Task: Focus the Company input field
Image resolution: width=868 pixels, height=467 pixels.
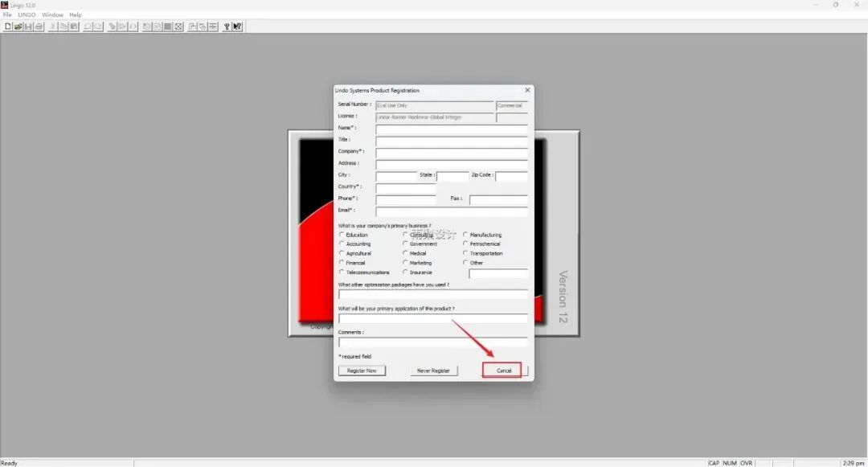Action: 452,152
